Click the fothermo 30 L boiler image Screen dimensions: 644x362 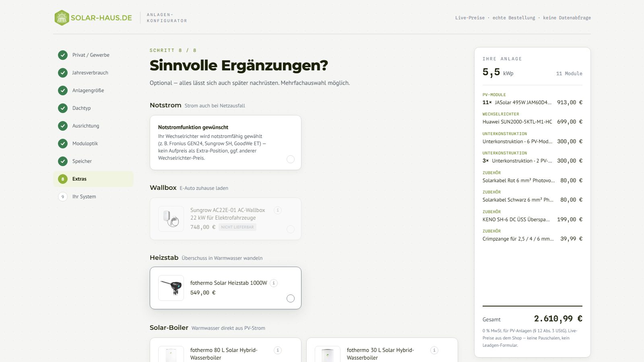click(328, 354)
